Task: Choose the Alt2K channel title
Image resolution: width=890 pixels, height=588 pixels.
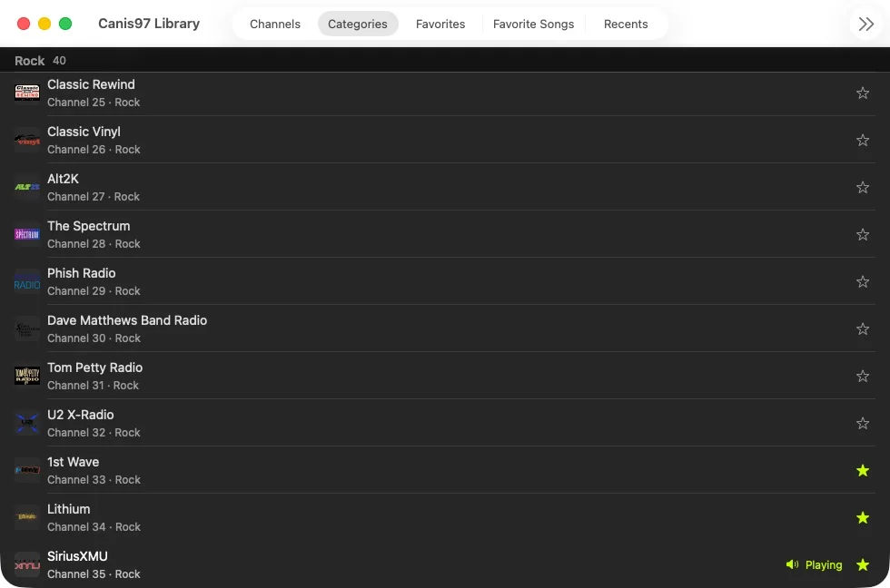Action: 63,179
